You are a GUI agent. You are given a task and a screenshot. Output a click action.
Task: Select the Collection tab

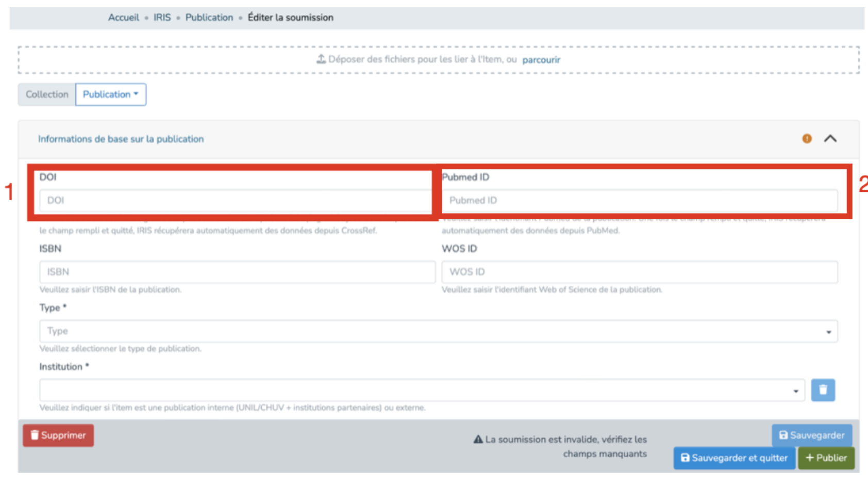tap(47, 94)
